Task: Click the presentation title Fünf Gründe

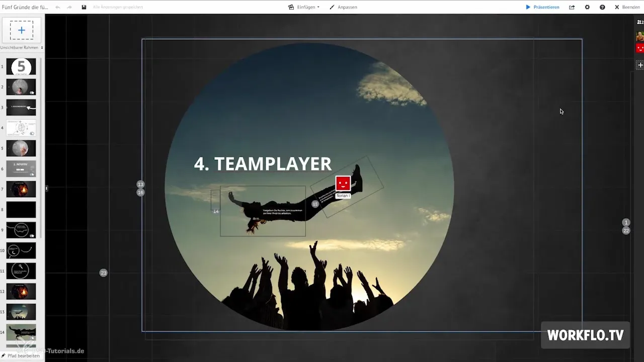Action: 25,8
